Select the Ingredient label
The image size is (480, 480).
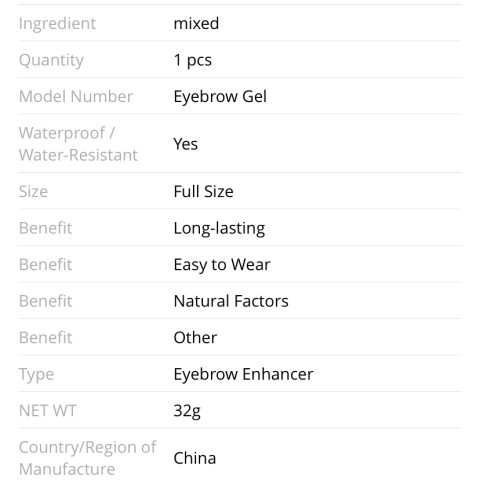pyautogui.click(x=57, y=24)
